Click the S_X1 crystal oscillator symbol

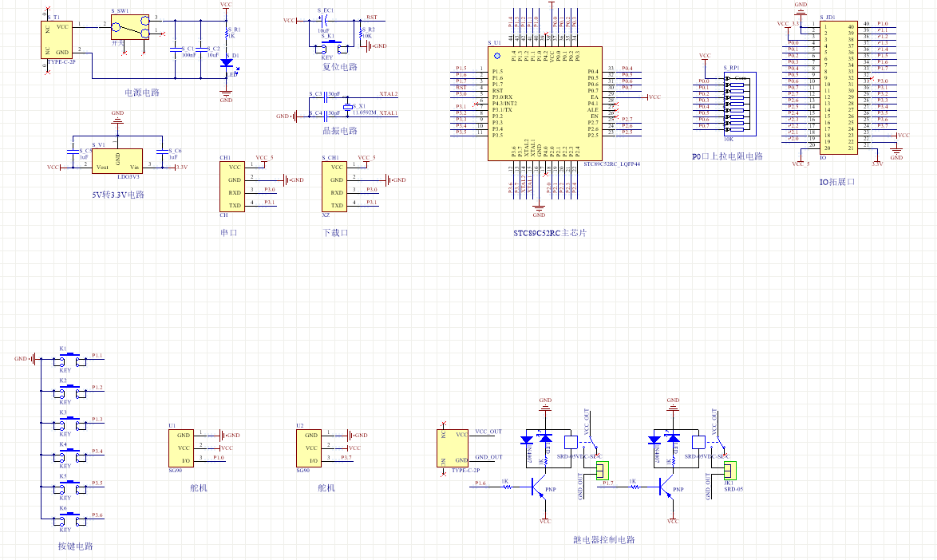[347, 107]
